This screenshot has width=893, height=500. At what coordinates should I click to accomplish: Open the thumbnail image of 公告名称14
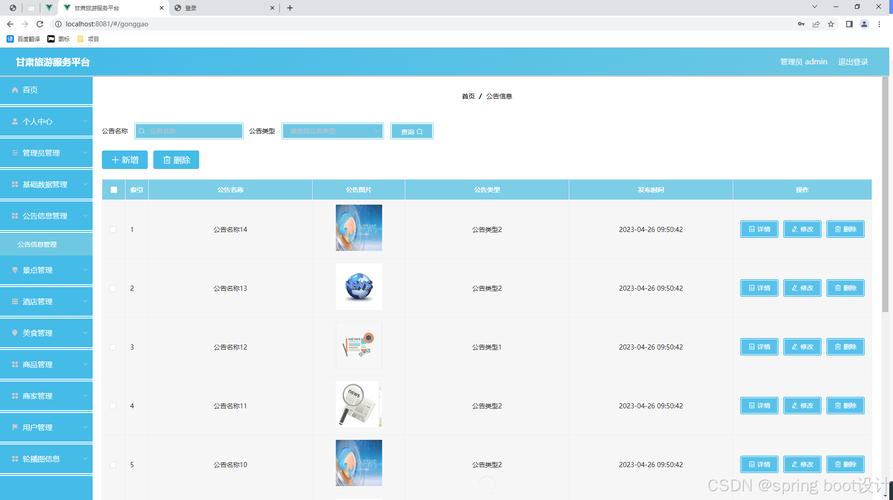[359, 228]
